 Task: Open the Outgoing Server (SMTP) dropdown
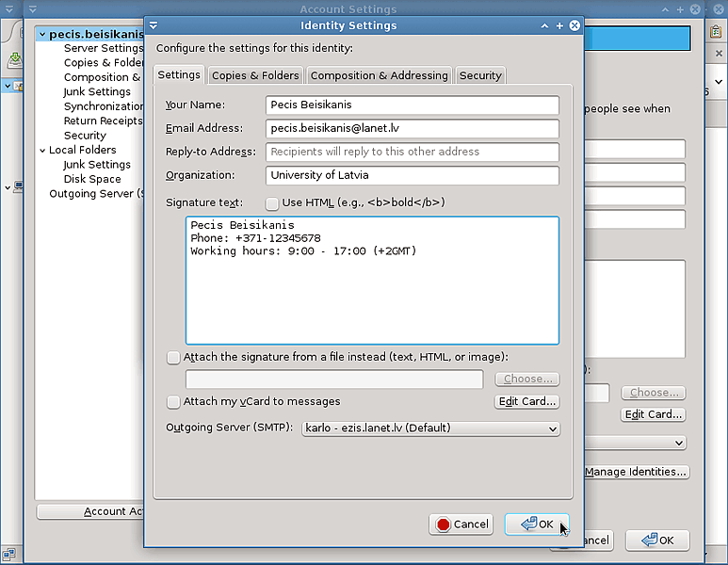[430, 428]
